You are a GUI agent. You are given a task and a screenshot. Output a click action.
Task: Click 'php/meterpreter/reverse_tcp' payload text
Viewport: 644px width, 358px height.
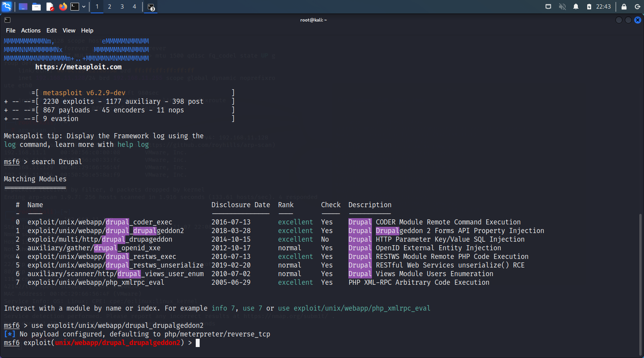click(x=217, y=334)
